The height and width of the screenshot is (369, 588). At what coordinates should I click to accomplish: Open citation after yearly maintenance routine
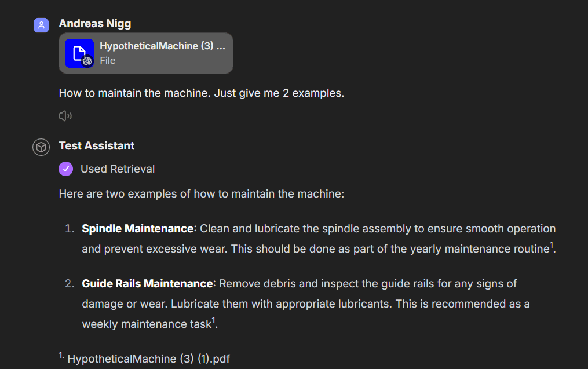pyautogui.click(x=552, y=246)
